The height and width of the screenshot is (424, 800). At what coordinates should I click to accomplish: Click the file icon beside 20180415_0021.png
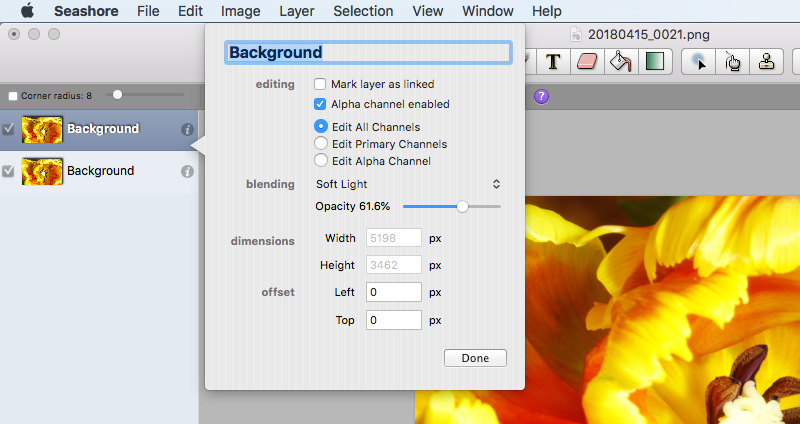click(x=576, y=35)
